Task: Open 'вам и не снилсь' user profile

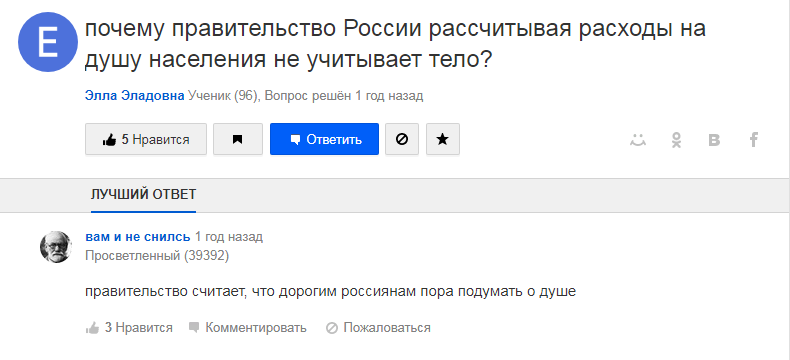Action: tap(138, 236)
